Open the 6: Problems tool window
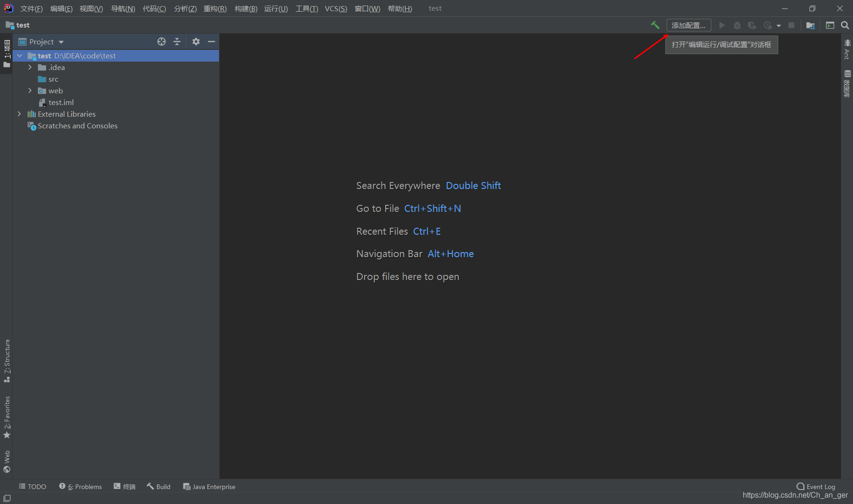Screen dimensions: 853x504 pyautogui.click(x=80, y=486)
